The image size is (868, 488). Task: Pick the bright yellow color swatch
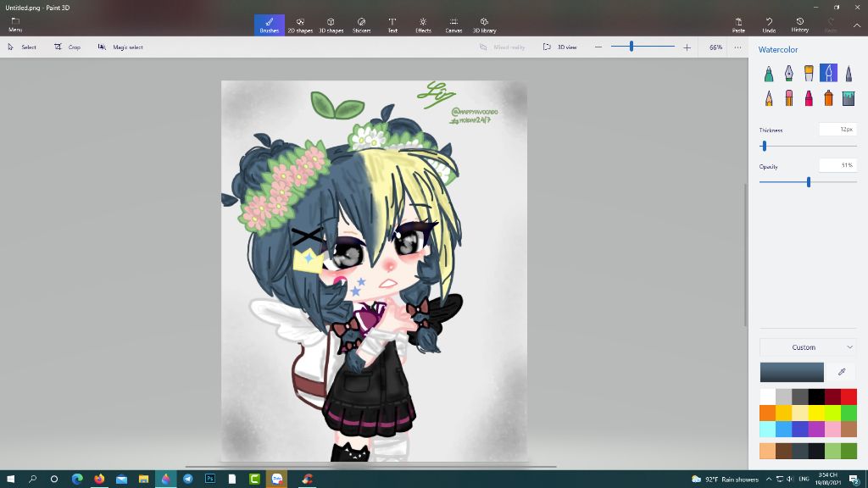coord(816,413)
